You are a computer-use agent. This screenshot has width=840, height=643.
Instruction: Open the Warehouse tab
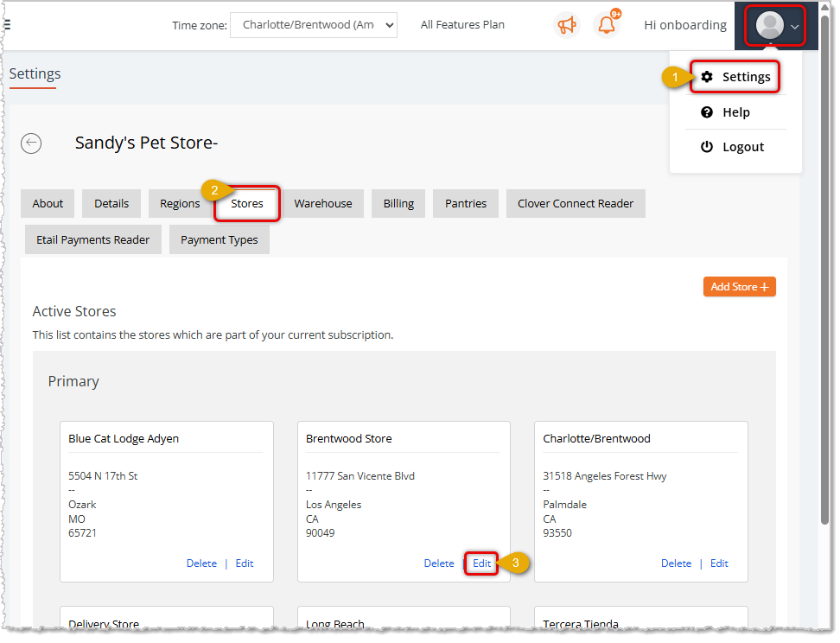point(323,204)
